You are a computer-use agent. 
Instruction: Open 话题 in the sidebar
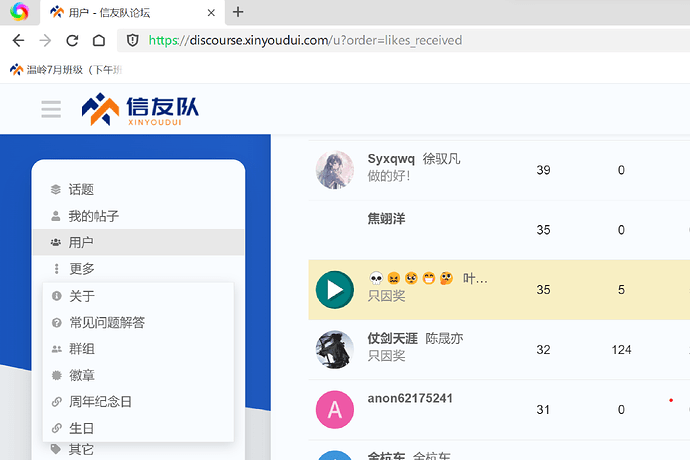pyautogui.click(x=138, y=189)
